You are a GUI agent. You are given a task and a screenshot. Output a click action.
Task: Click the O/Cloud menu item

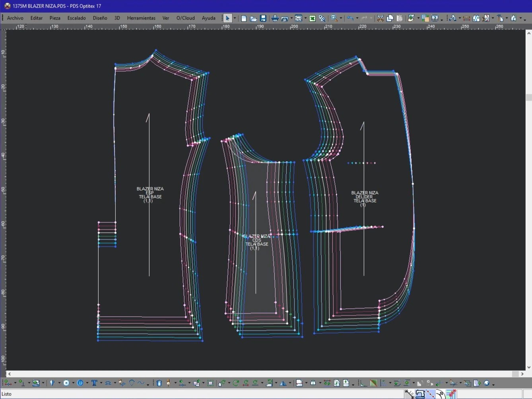185,18
